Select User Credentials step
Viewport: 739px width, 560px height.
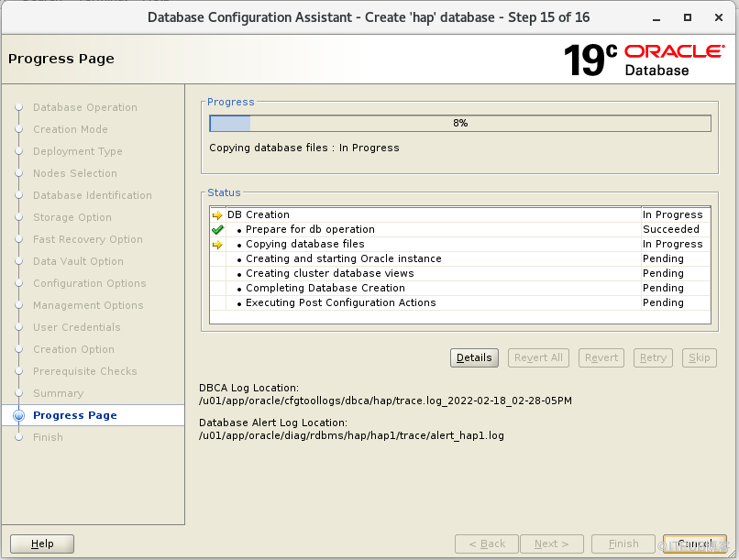(77, 327)
